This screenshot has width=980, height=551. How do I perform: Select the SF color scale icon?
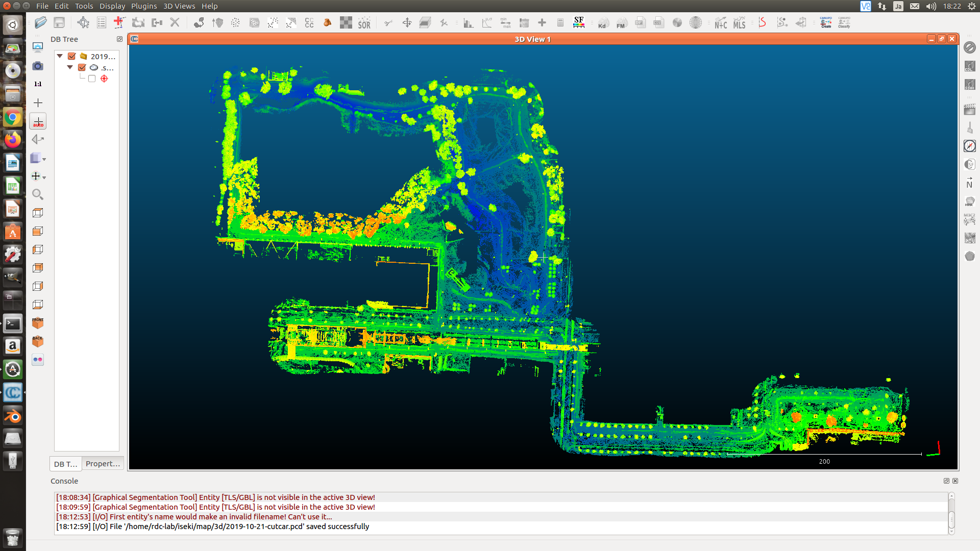click(x=578, y=22)
